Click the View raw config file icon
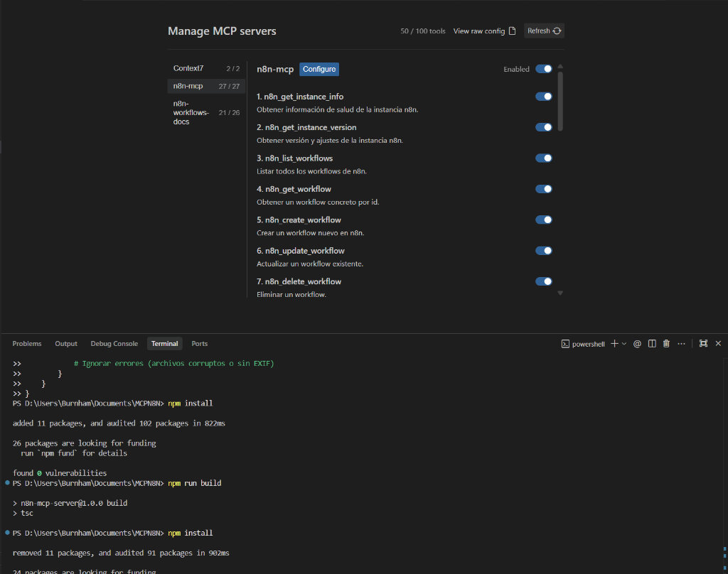The width and height of the screenshot is (728, 574). pos(512,31)
